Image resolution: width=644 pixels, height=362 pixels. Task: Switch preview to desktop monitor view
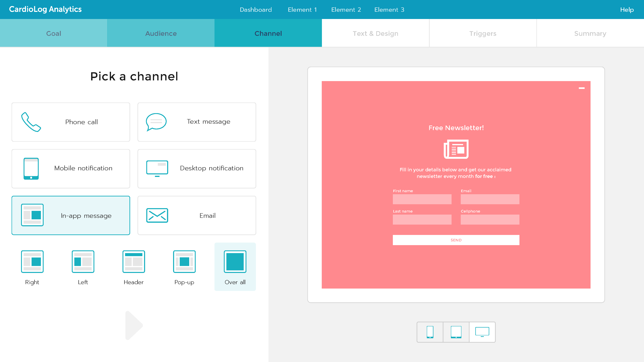482,332
